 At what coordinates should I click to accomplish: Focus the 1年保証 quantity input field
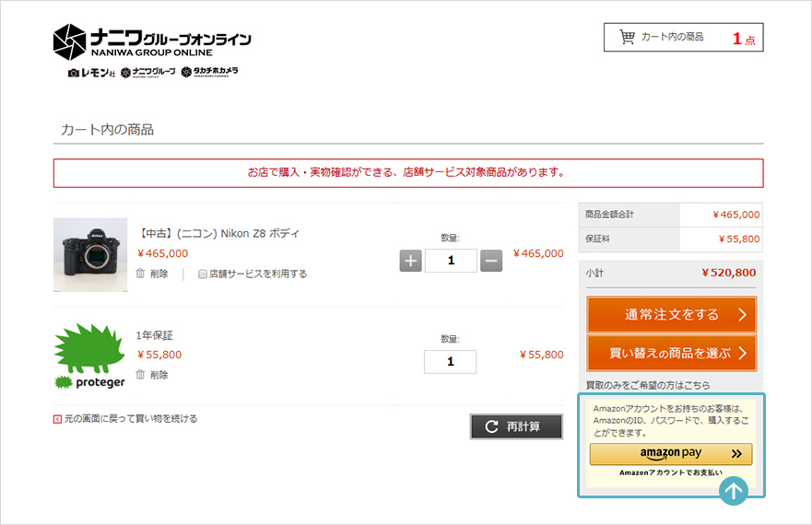(451, 362)
